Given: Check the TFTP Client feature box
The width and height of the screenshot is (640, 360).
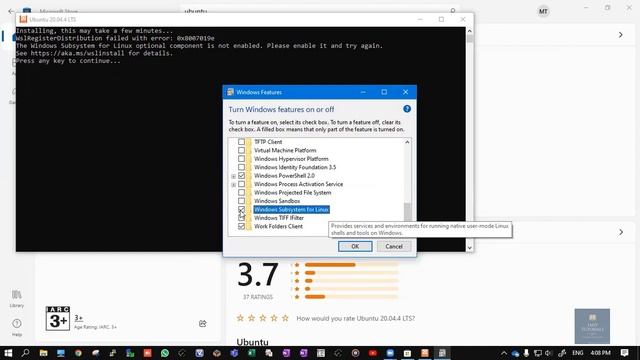Looking at the screenshot, I should click(241, 142).
